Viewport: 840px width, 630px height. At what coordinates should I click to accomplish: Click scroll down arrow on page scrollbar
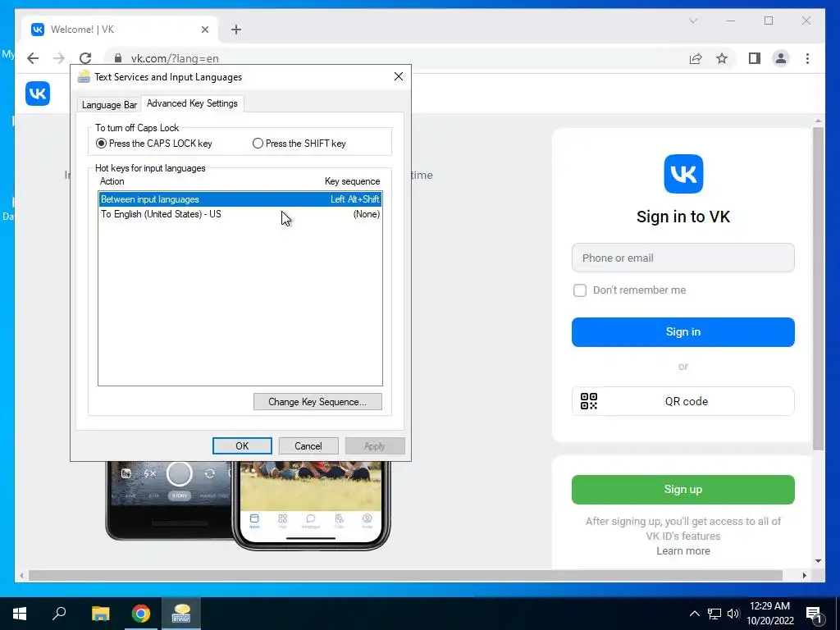(x=818, y=561)
